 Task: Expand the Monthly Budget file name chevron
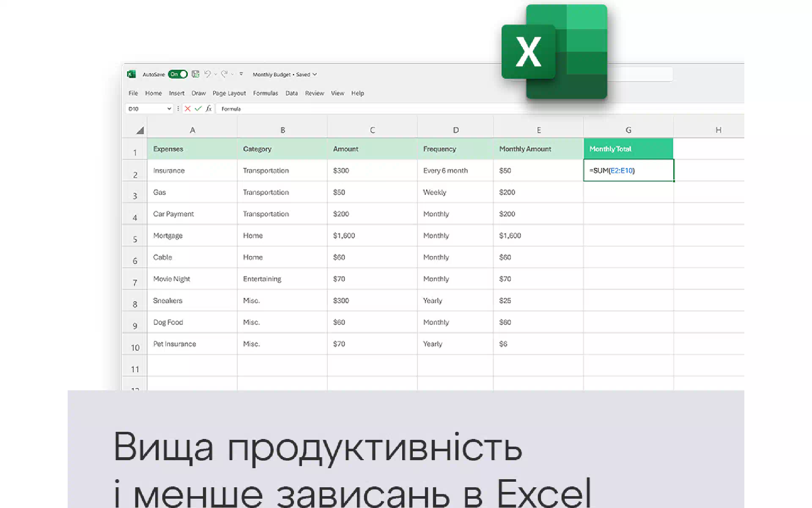click(315, 75)
